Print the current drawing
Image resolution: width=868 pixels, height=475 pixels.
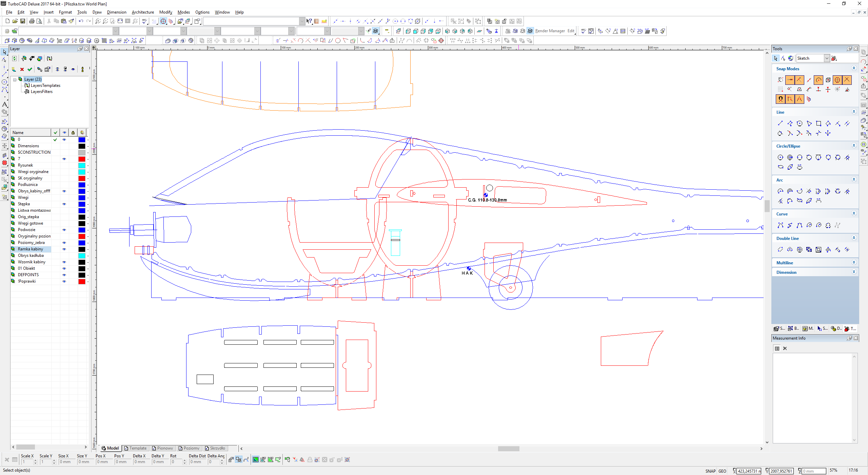pos(32,21)
